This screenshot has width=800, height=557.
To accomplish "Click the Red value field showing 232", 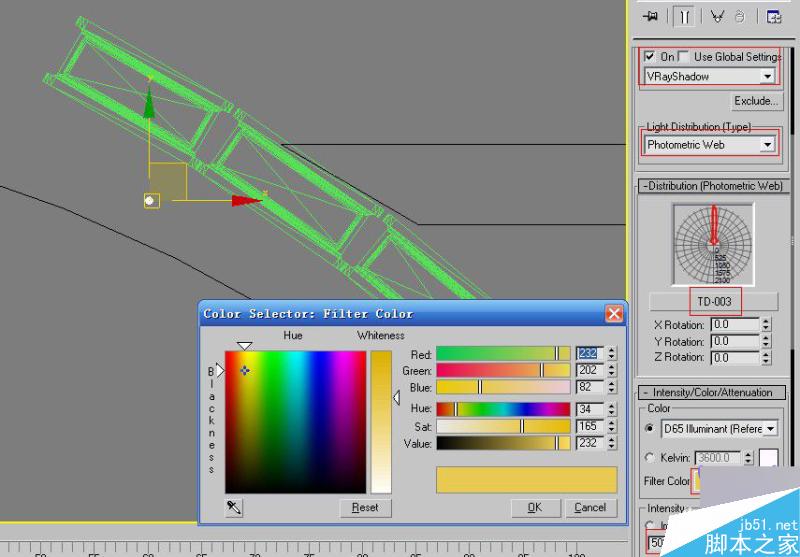I will pyautogui.click(x=591, y=353).
